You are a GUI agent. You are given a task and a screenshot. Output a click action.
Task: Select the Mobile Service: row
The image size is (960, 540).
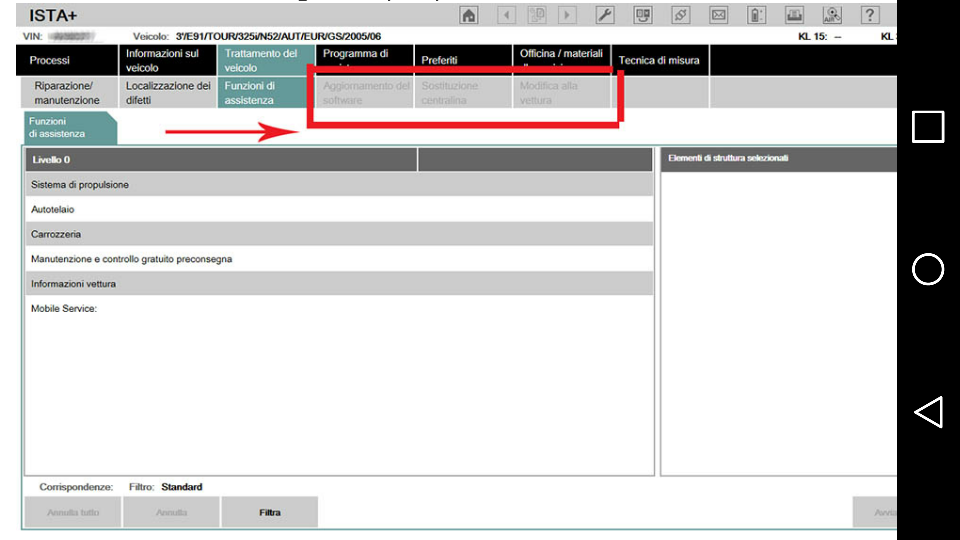pos(339,309)
